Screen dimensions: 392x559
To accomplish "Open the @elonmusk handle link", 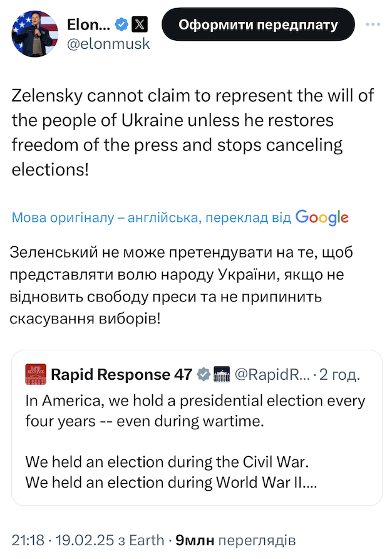I will click(x=108, y=44).
